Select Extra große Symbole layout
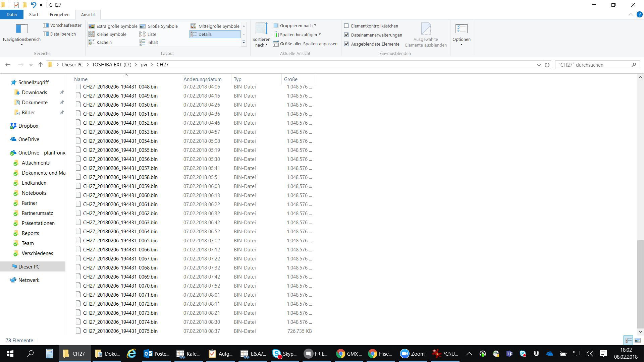This screenshot has height=362, width=644. coord(113,26)
